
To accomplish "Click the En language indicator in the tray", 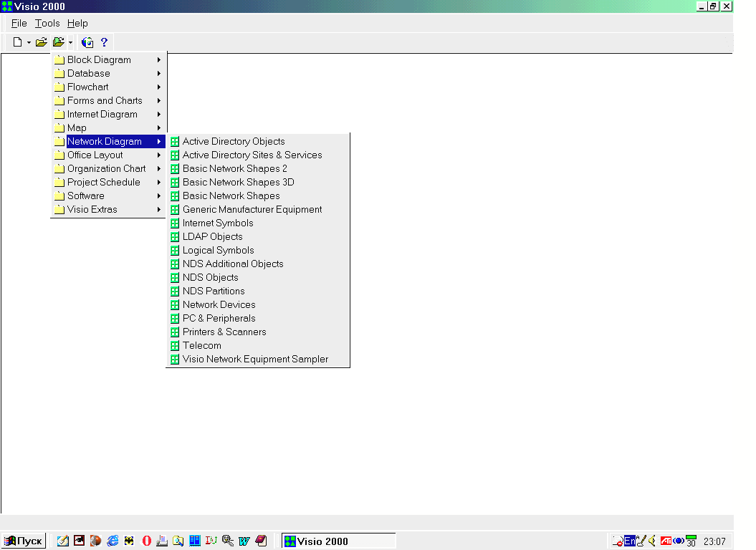I will click(630, 541).
